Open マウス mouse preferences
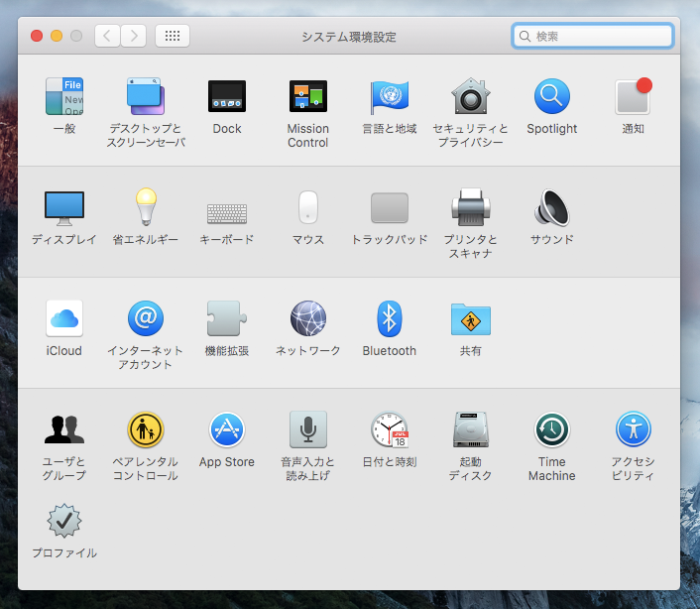This screenshot has height=609, width=700. (x=308, y=207)
